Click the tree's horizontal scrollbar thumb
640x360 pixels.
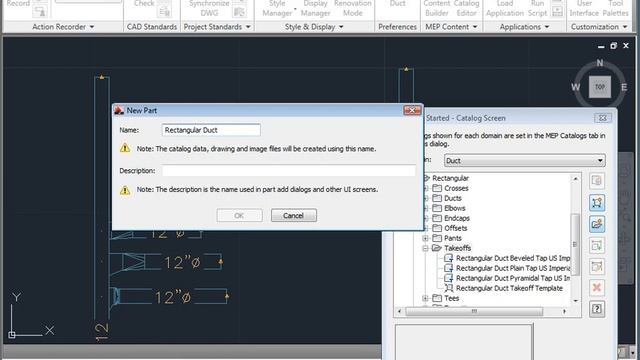pos(474,311)
